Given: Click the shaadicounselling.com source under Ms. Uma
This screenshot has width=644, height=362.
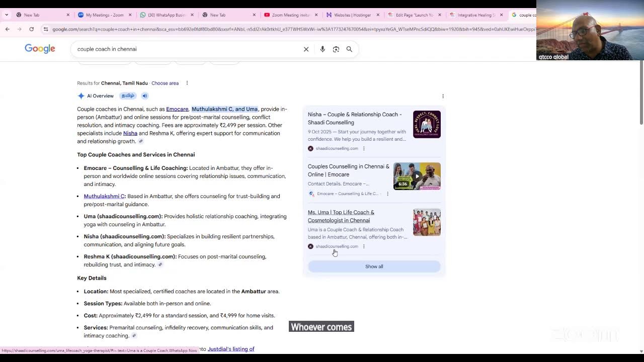Looking at the screenshot, I should (x=337, y=246).
